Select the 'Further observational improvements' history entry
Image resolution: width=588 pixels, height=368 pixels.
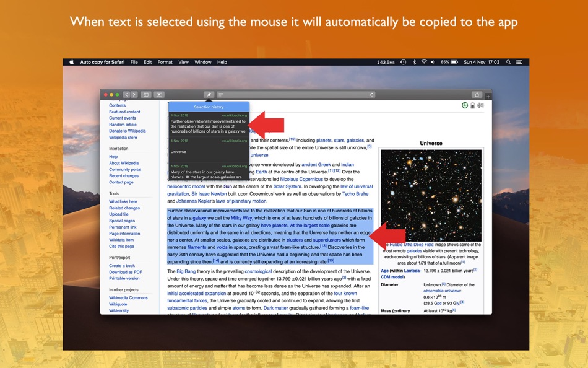(209, 124)
